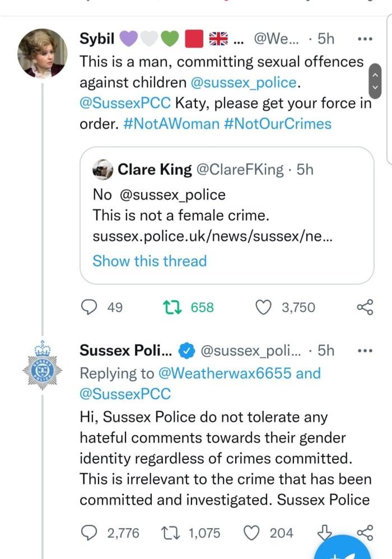Like Sybil's tweet showing 3,750 likes
Image resolution: width=392 pixels, height=559 pixels.
[264, 308]
